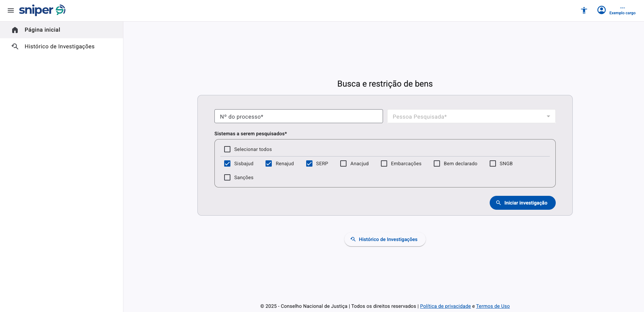Open the accessibility options icon
The height and width of the screenshot is (312, 644).
584,10
